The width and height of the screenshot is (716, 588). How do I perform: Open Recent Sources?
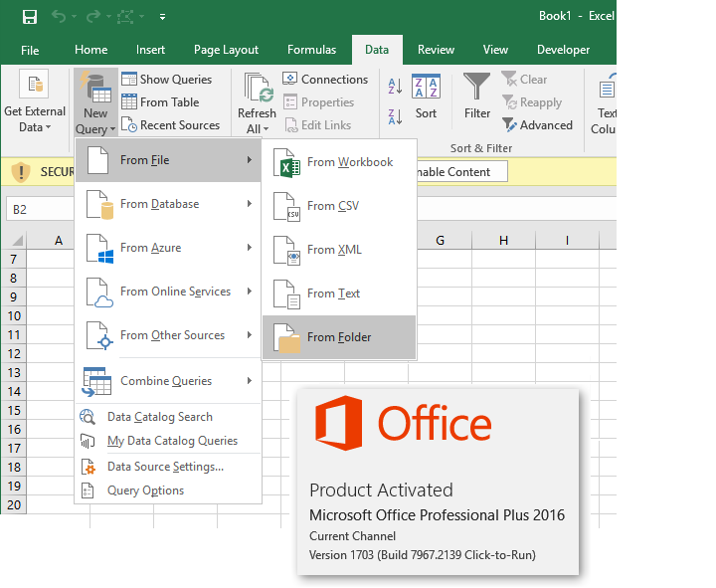[x=171, y=124]
